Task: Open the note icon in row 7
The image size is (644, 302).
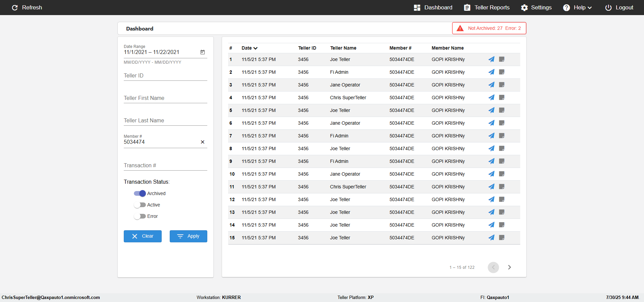Action: point(502,136)
